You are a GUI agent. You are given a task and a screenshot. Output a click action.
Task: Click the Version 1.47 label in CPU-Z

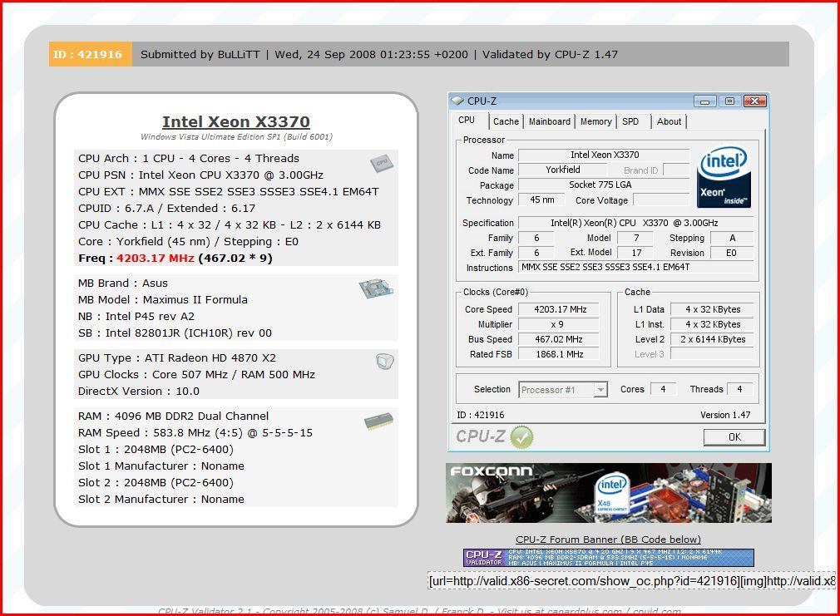tap(725, 415)
